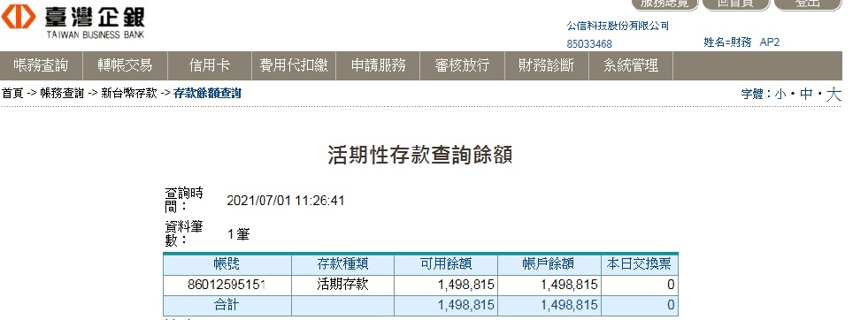The width and height of the screenshot is (868, 320).
Task: Click the record count 1筆
Action: pos(239,234)
